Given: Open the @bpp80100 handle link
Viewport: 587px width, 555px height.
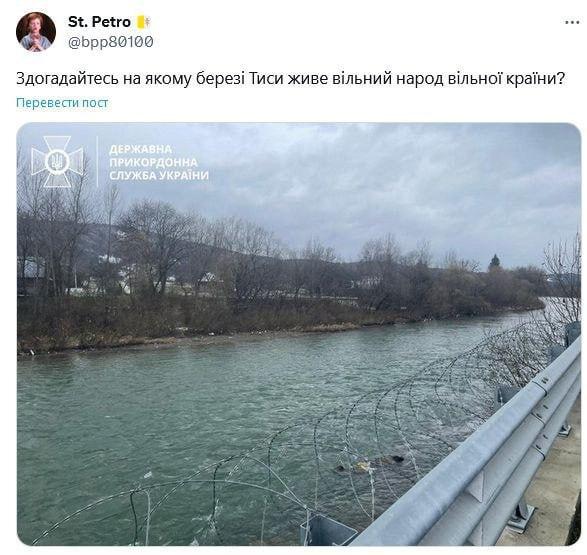Looking at the screenshot, I should [x=111, y=42].
